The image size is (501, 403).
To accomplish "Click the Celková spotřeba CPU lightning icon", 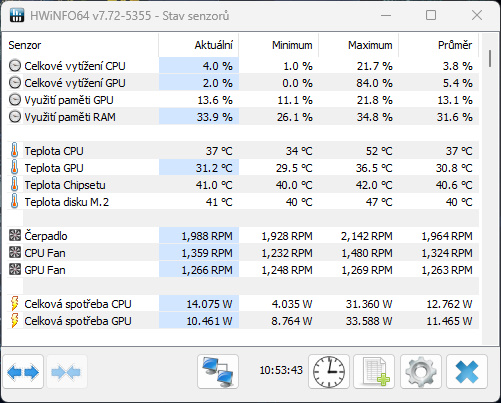I will click(15, 303).
